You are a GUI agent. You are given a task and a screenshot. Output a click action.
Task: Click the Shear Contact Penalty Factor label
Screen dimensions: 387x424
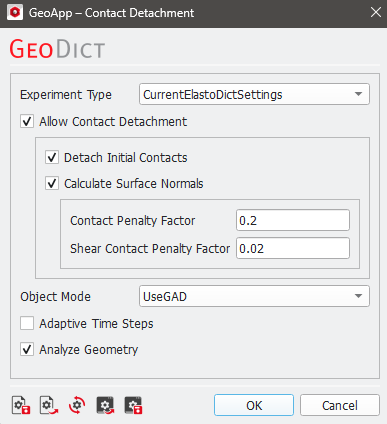150,249
